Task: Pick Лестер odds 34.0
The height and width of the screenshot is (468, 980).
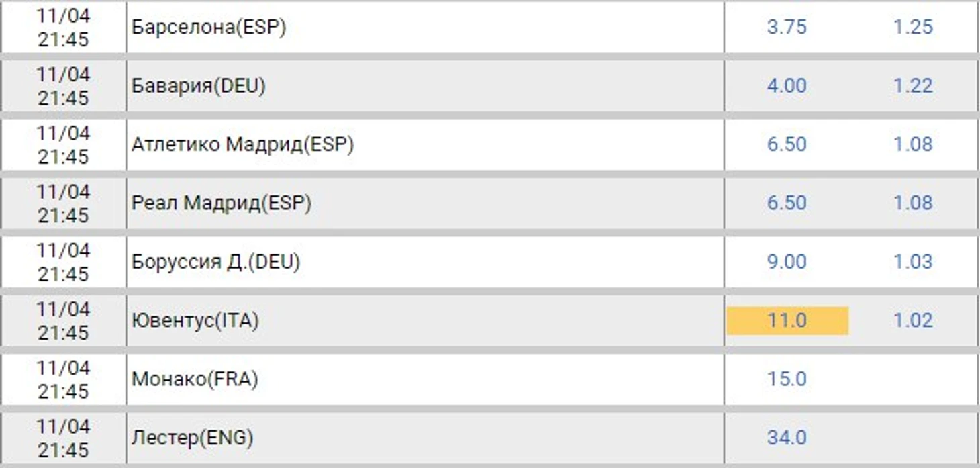Action: click(x=787, y=438)
